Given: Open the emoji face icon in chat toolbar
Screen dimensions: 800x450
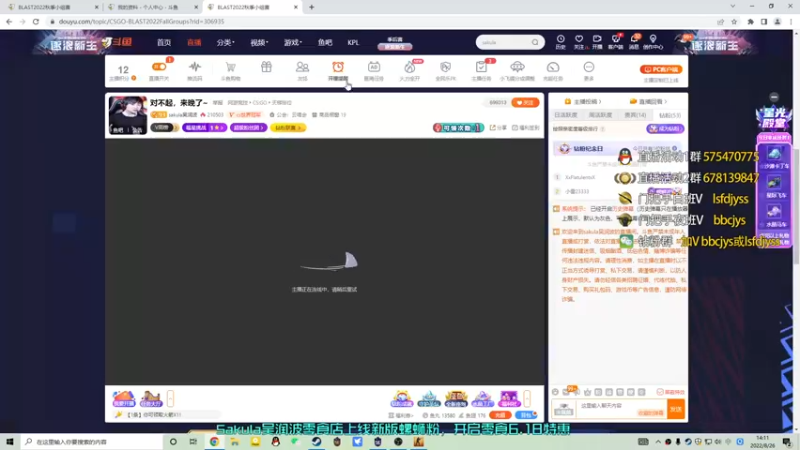Looking at the screenshot, I should click(x=555, y=392).
